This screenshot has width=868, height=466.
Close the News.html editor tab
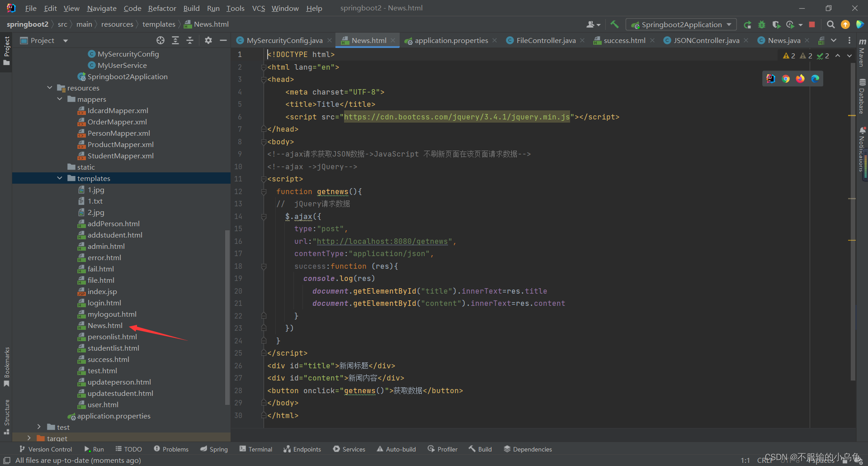tap(393, 40)
